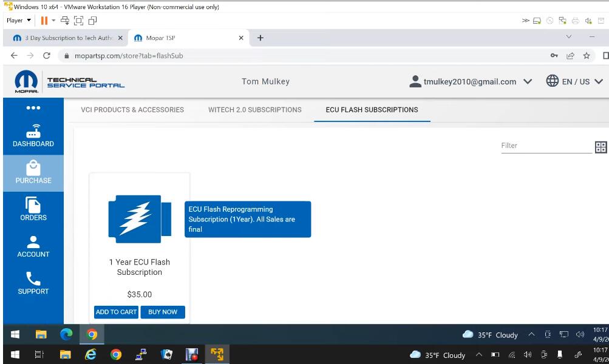609x364 pixels.
Task: Click the volume icon on host taskbar
Action: tap(528, 355)
